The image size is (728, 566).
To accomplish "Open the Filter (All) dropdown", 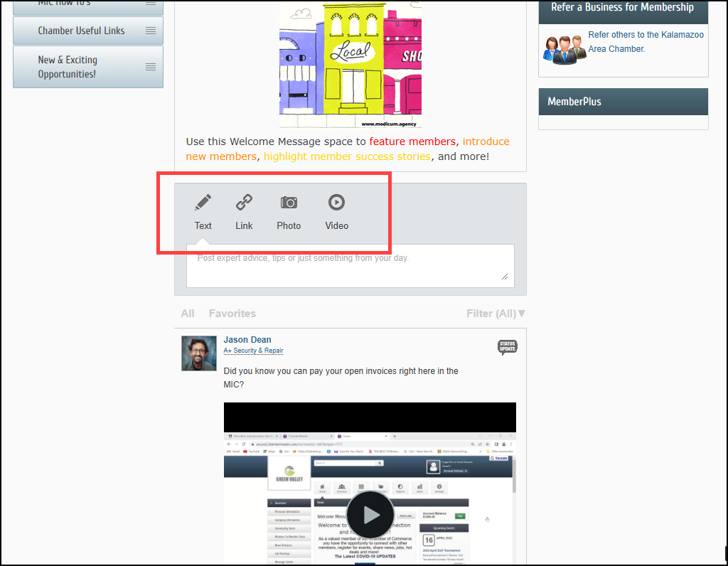I will [496, 314].
